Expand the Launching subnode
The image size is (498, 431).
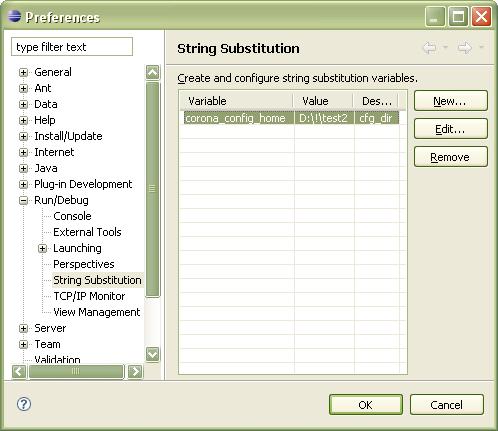pos(42,248)
